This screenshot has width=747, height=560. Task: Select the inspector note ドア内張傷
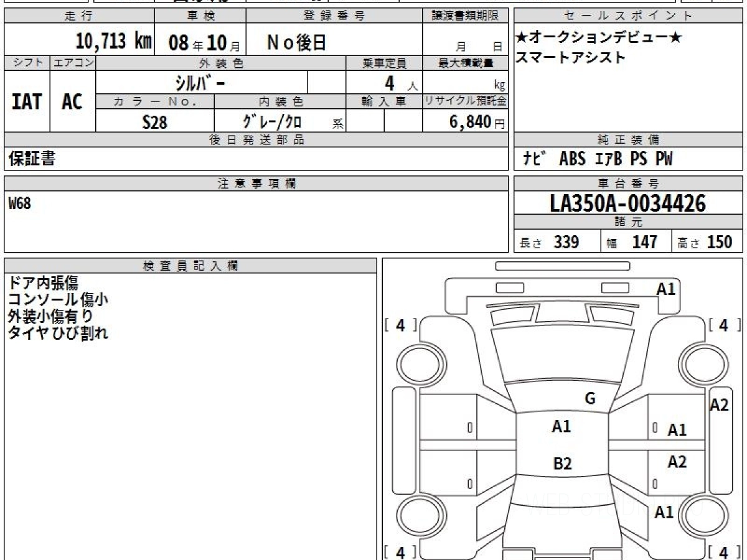tap(43, 282)
